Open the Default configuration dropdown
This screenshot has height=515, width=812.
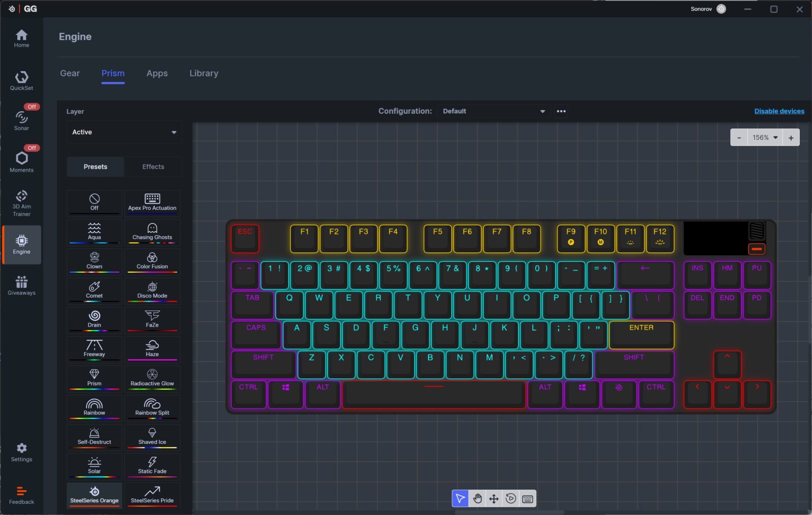click(493, 111)
